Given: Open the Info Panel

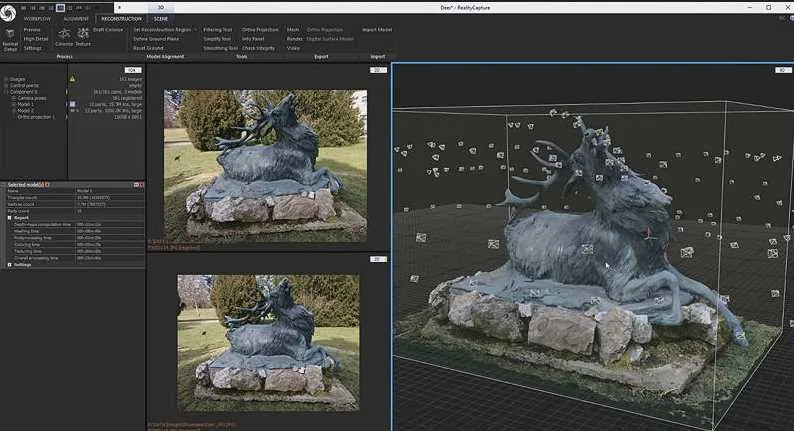Looking at the screenshot, I should pyautogui.click(x=253, y=39).
